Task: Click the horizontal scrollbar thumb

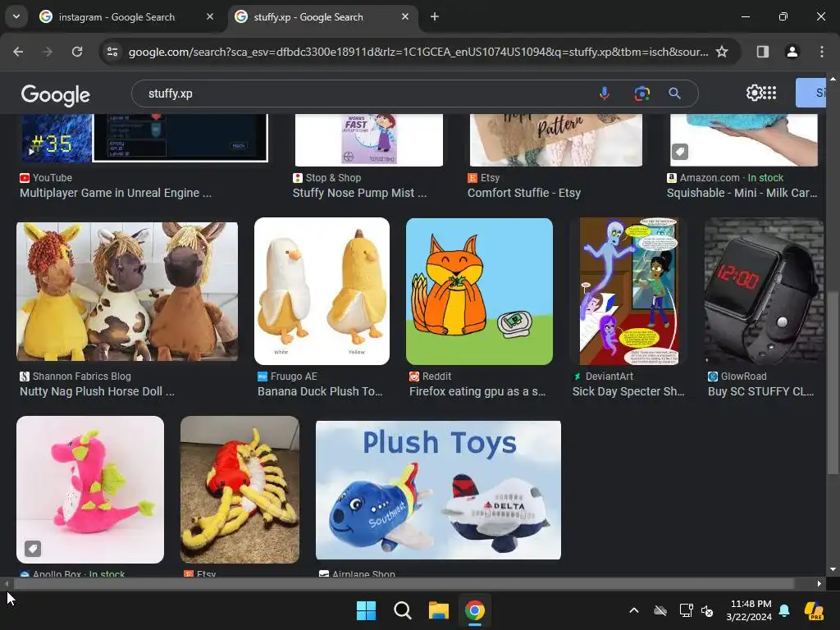Action: click(404, 583)
